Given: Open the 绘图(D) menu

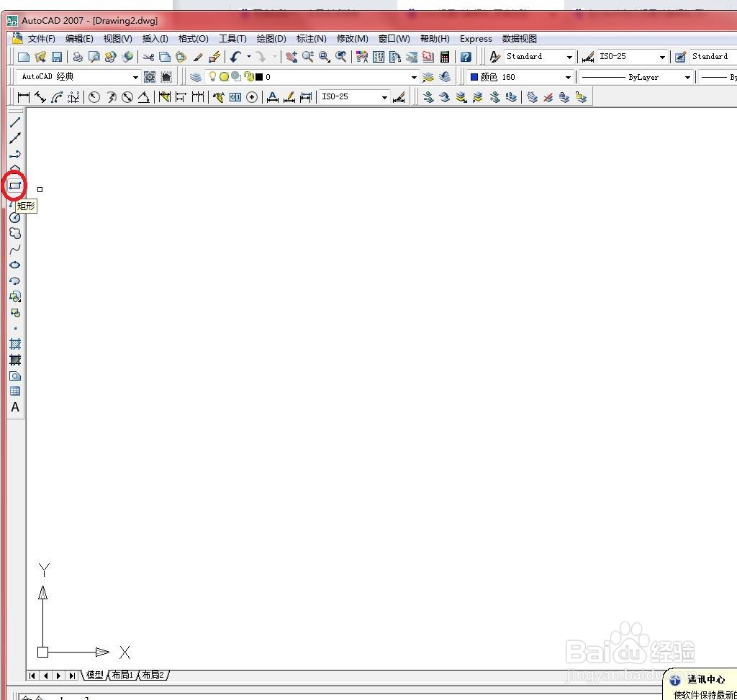Looking at the screenshot, I should pyautogui.click(x=271, y=39).
